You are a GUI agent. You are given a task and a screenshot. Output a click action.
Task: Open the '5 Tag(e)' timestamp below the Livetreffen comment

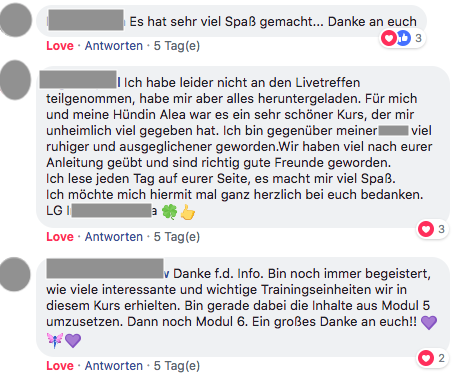coord(177,237)
